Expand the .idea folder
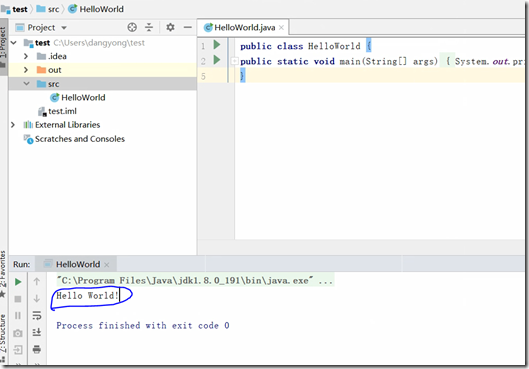The image size is (529, 369). (26, 56)
